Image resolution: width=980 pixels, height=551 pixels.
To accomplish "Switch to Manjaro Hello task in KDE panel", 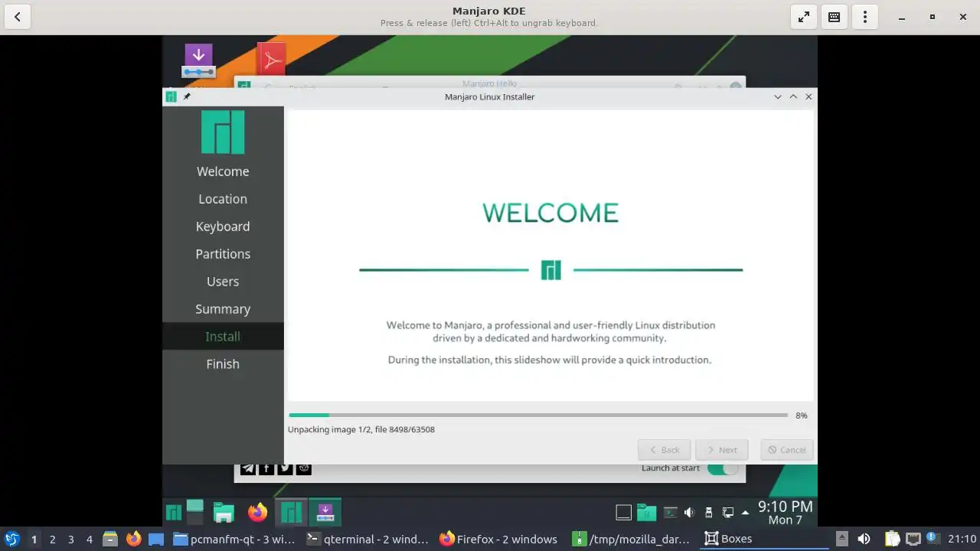I will pos(291,512).
